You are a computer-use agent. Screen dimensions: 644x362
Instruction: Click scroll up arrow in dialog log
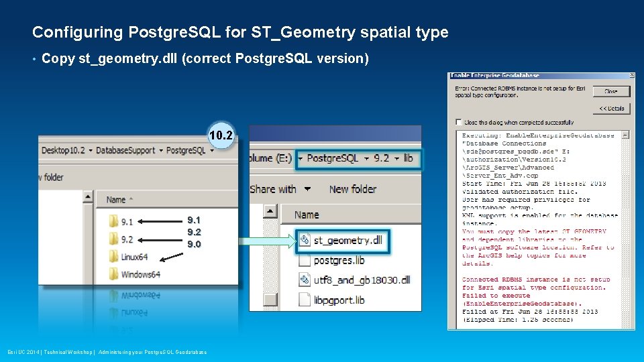625,135
